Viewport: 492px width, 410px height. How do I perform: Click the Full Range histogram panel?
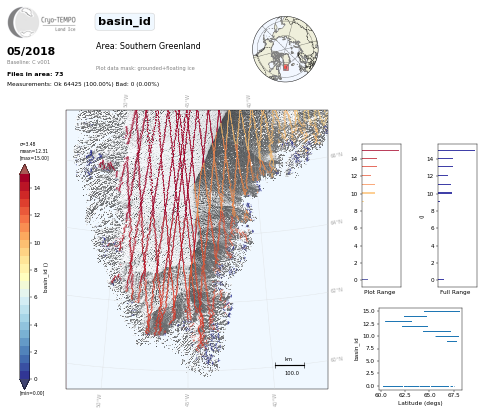tap(457, 215)
